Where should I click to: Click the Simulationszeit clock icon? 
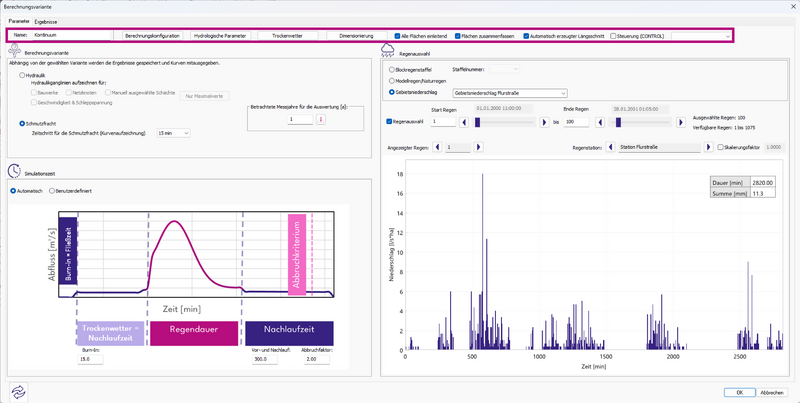(14, 171)
